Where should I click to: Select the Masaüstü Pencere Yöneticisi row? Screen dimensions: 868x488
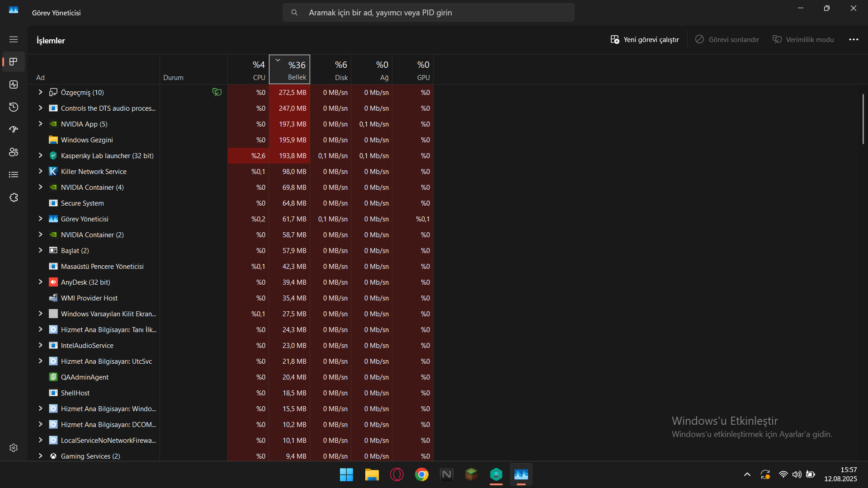(x=231, y=267)
